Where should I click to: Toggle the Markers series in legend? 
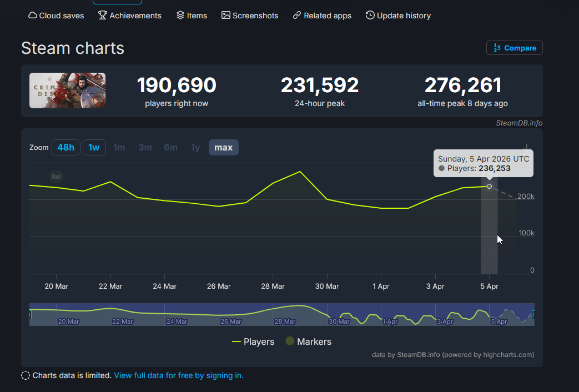(308, 342)
